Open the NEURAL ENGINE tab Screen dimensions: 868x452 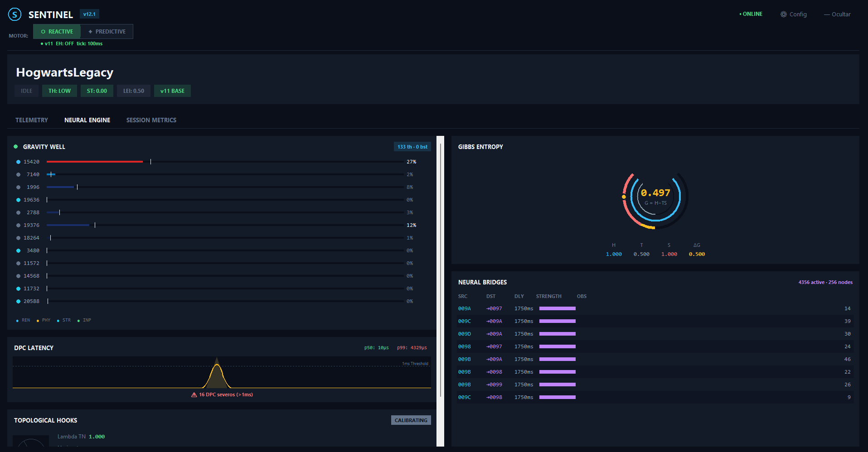(x=87, y=120)
